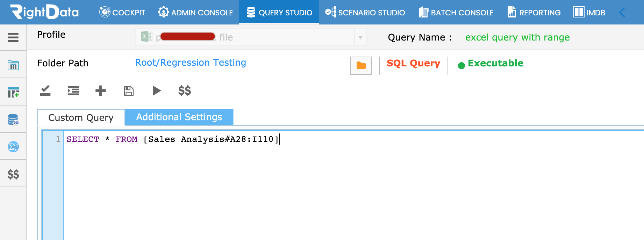Click the query name 'excel query with range'
This screenshot has width=644, height=240.
(x=517, y=37)
